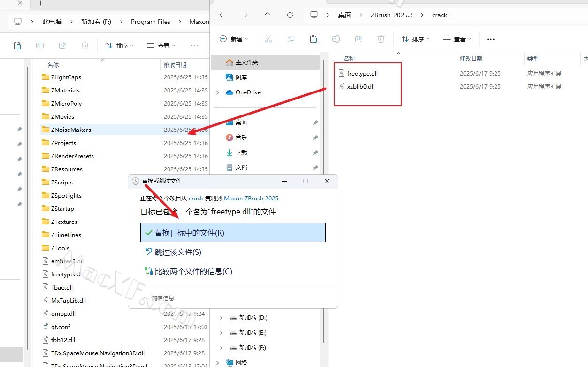Open the 排序 sort dropdown in the left window
The width and height of the screenshot is (588, 367).
[119, 46]
